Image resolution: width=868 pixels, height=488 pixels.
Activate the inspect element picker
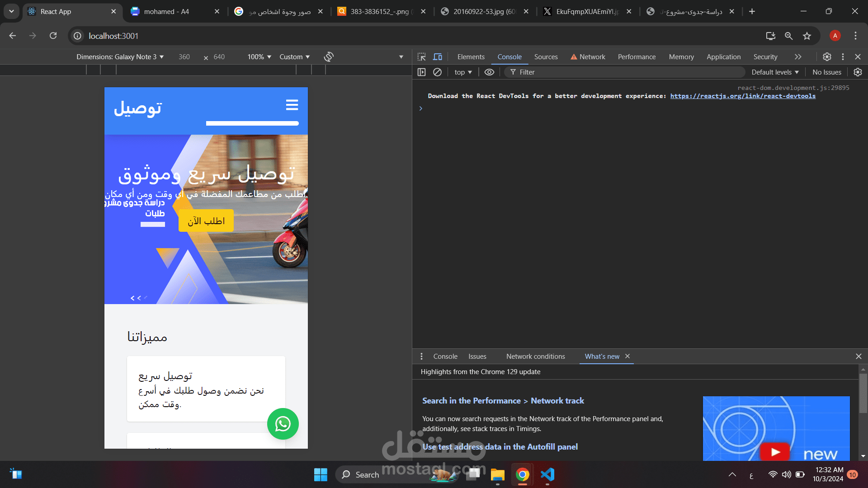(x=422, y=56)
